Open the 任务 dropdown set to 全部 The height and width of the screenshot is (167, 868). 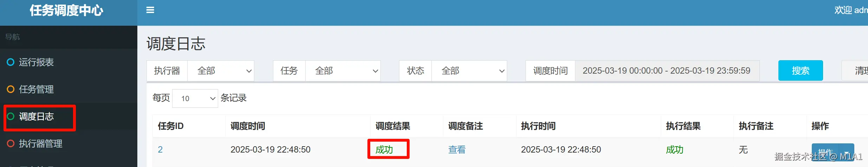(343, 71)
